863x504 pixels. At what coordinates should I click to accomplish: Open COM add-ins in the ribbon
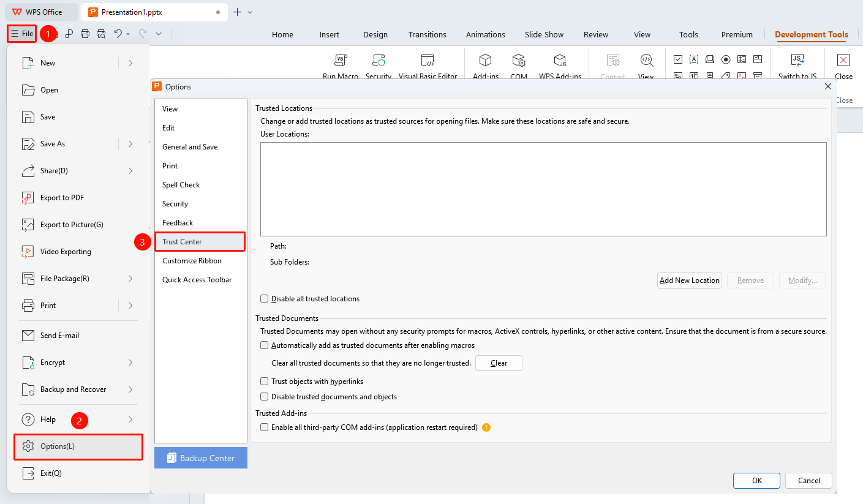pos(519,60)
